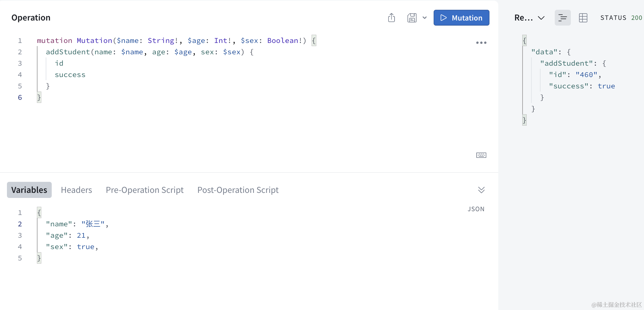Switch response to table view
644x310 pixels.
coord(583,18)
